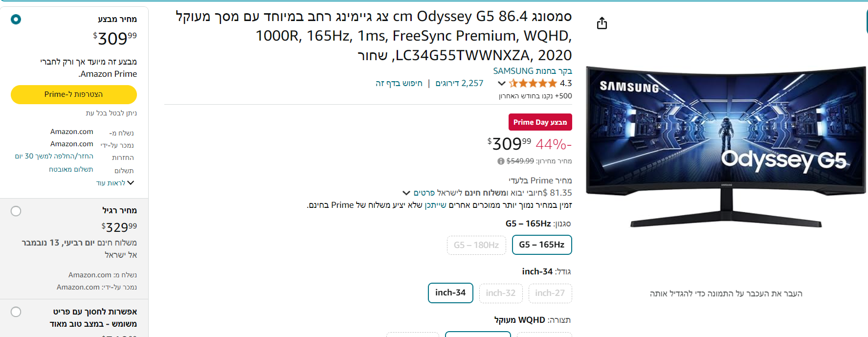The height and width of the screenshot is (337, 868).
Task: Click the 30-day return/replacement policy link
Action: click(54, 157)
